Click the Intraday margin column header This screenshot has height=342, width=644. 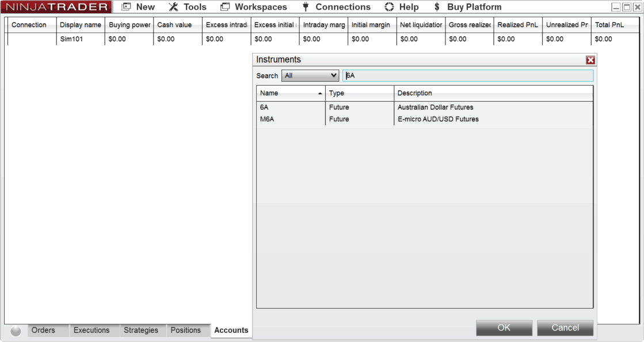pyautogui.click(x=323, y=25)
